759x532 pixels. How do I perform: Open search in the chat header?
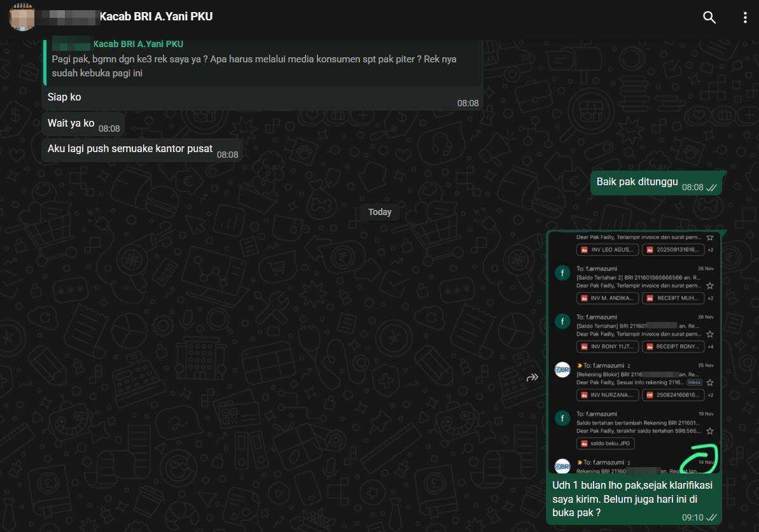pos(709,17)
